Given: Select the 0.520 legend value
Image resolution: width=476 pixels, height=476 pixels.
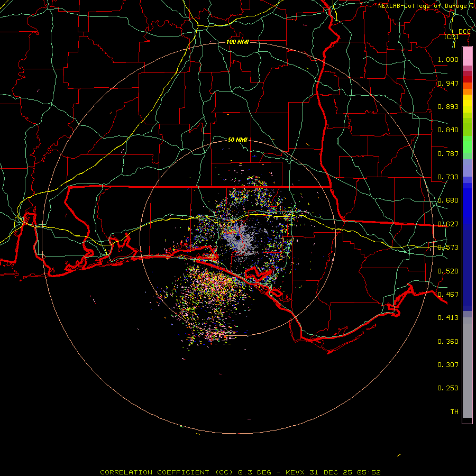Looking at the screenshot, I should pos(448,271).
